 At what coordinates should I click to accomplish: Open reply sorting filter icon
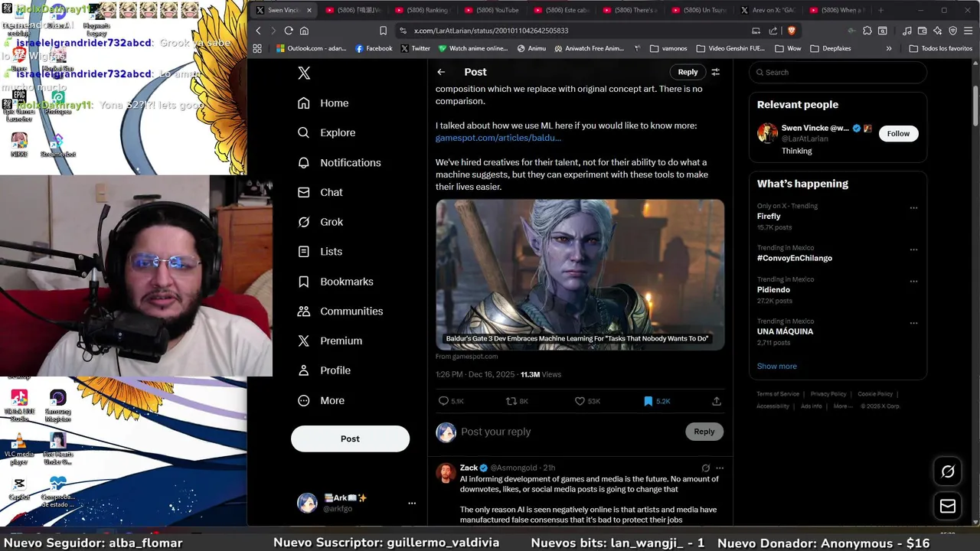pyautogui.click(x=716, y=72)
